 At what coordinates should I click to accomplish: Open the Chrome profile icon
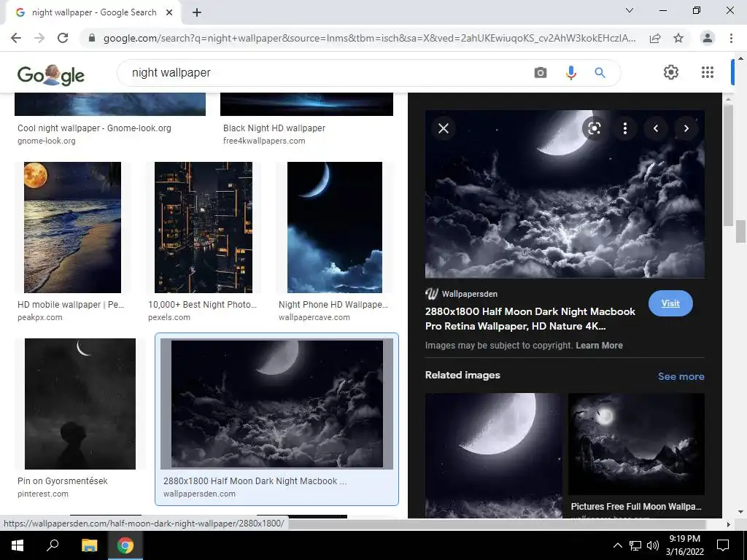pos(708,38)
